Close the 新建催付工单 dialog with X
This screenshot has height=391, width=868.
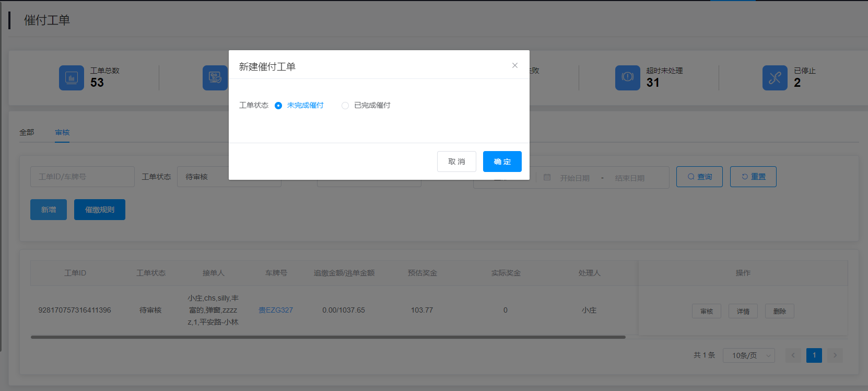tap(515, 65)
